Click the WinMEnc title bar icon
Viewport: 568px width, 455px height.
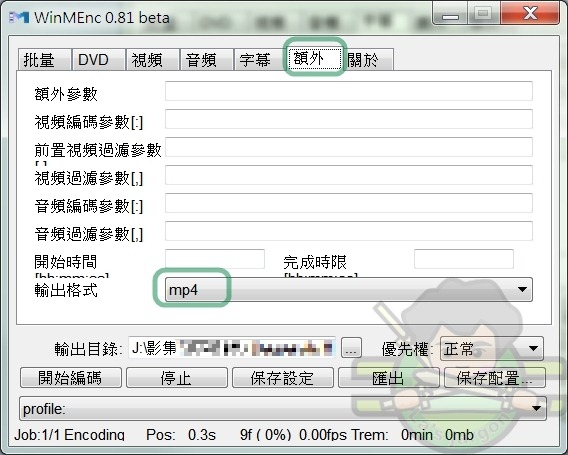click(x=19, y=17)
